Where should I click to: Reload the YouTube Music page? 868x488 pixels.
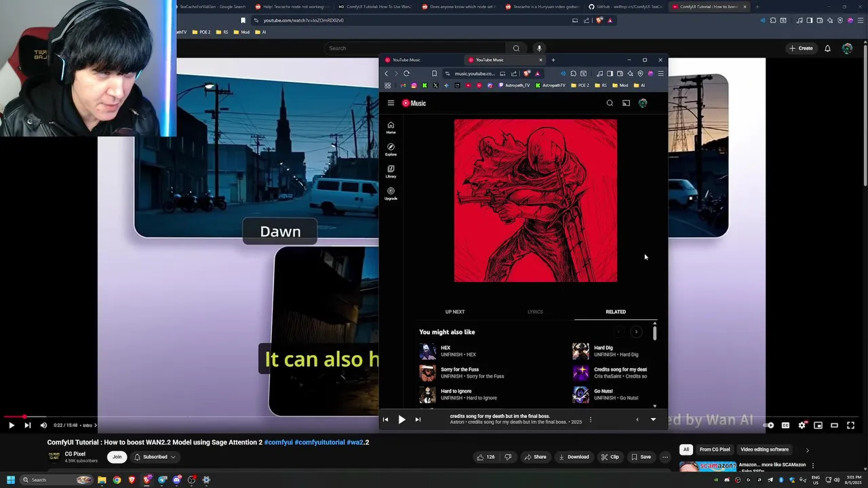pos(406,73)
